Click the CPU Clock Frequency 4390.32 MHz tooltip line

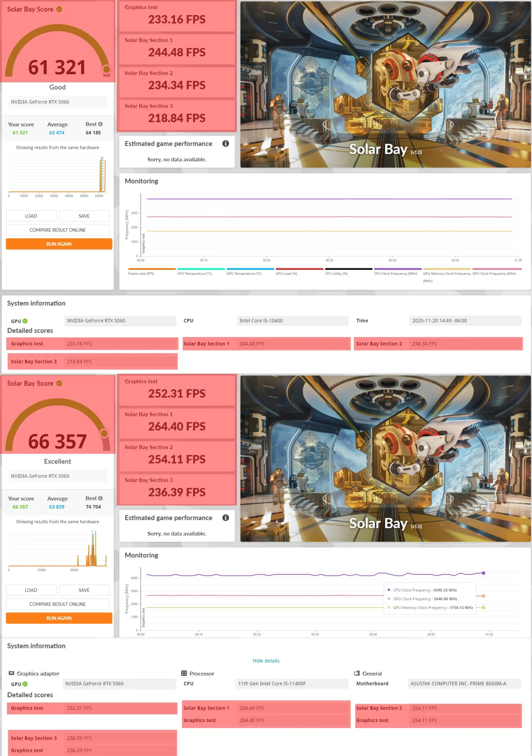[x=422, y=590]
